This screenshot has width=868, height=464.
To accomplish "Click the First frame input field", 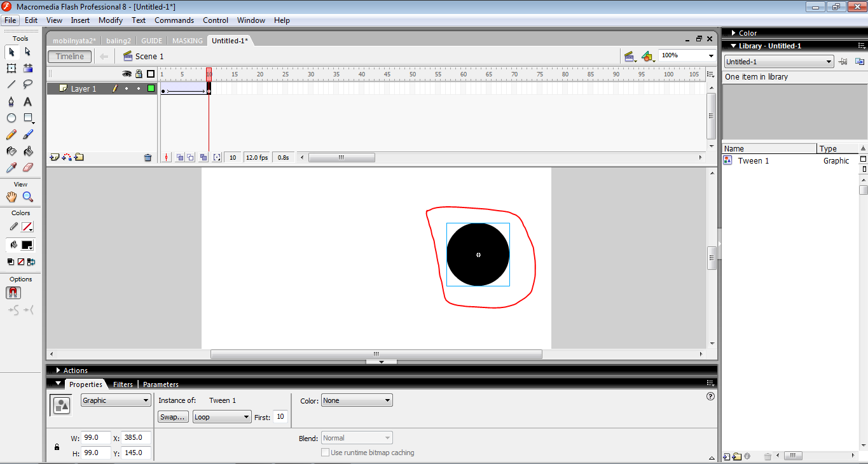I will point(280,416).
